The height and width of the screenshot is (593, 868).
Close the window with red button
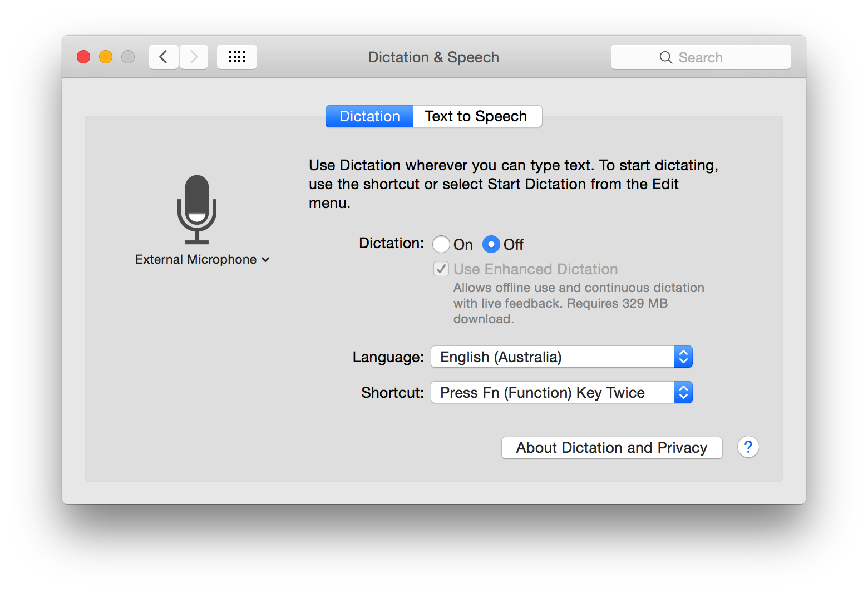83,57
